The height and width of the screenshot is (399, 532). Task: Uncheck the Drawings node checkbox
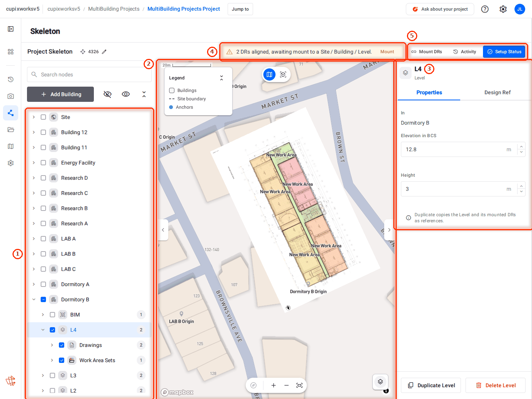tap(62, 345)
